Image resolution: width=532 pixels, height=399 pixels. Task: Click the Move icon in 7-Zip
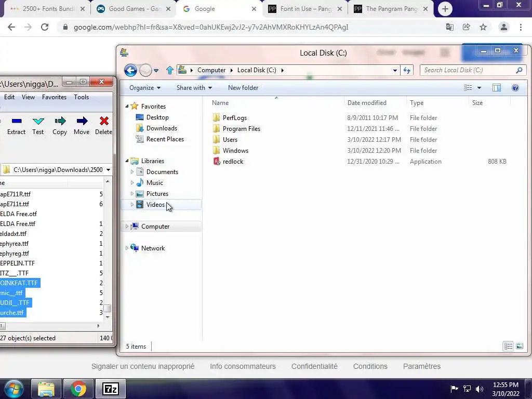[x=82, y=121]
